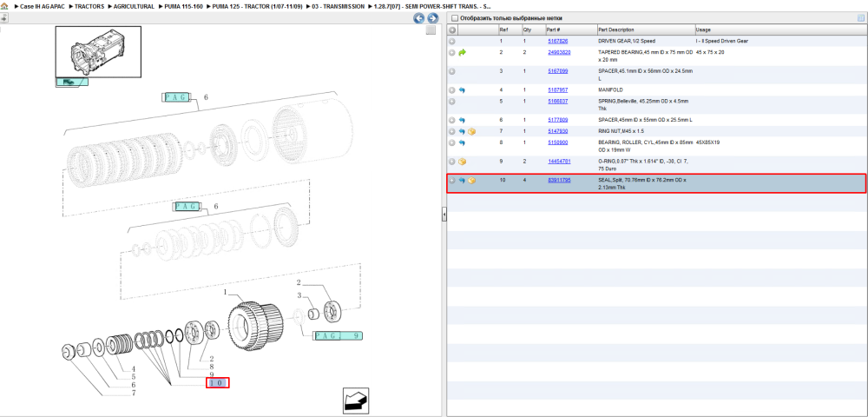Click the blue arrow on MANIFOLD row
Screen dimensions: 868x417
463,89
